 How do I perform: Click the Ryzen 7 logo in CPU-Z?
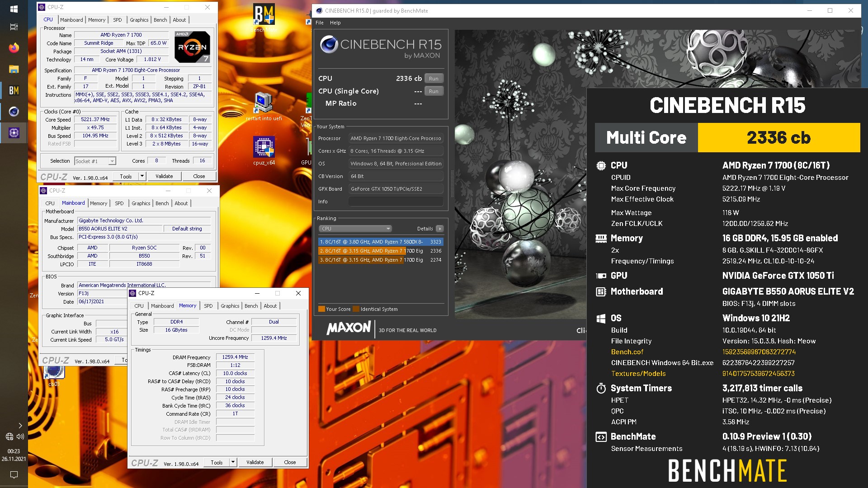tap(192, 47)
